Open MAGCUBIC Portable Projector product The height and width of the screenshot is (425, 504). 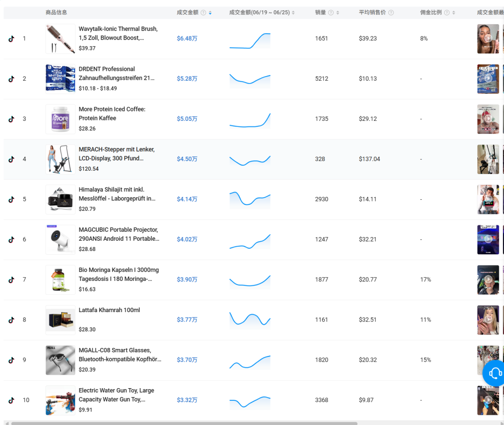click(119, 234)
